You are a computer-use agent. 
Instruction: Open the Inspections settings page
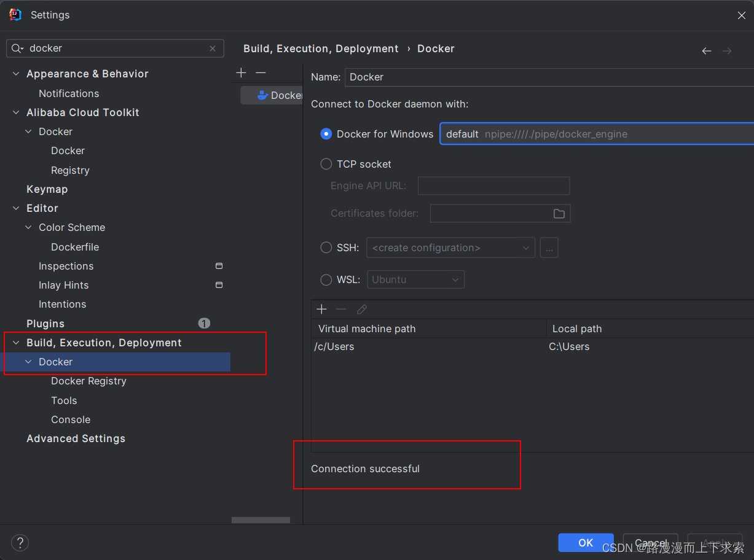click(66, 266)
